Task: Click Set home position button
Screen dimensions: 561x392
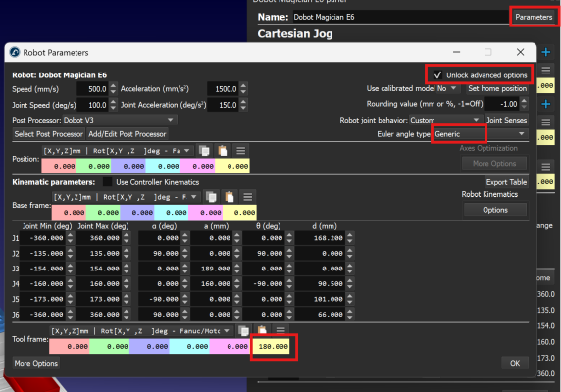Action: click(x=497, y=88)
